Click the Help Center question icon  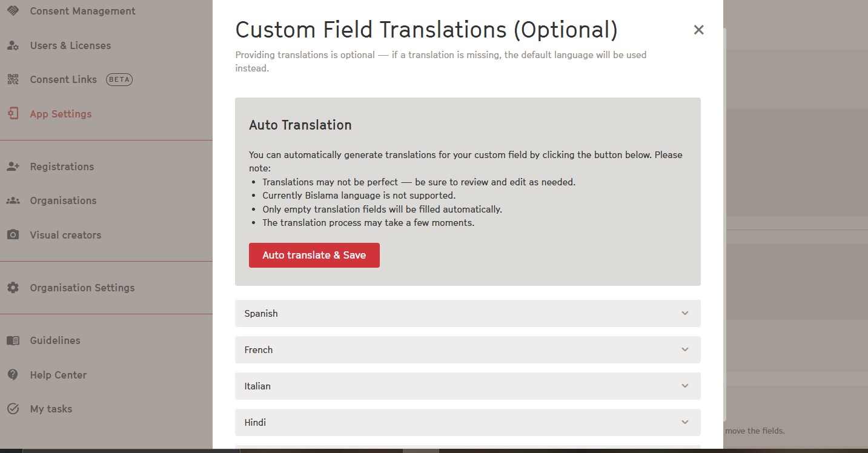click(13, 375)
